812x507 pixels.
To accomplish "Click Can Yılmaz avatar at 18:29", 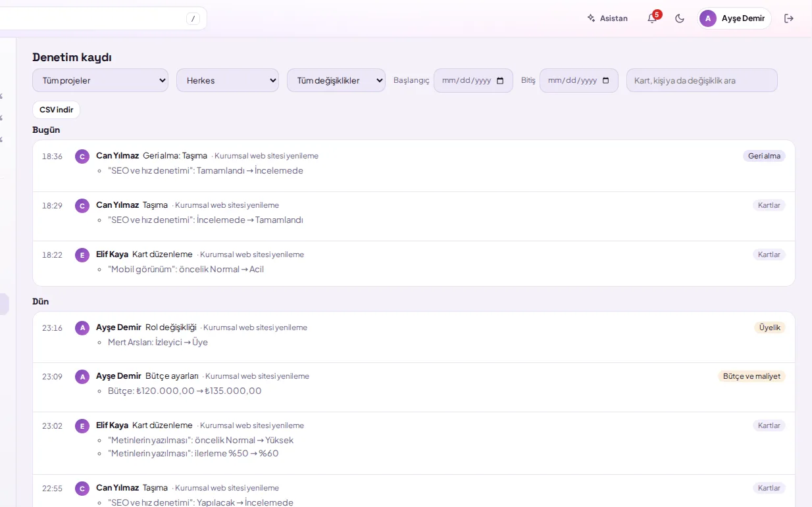I will pos(82,206).
